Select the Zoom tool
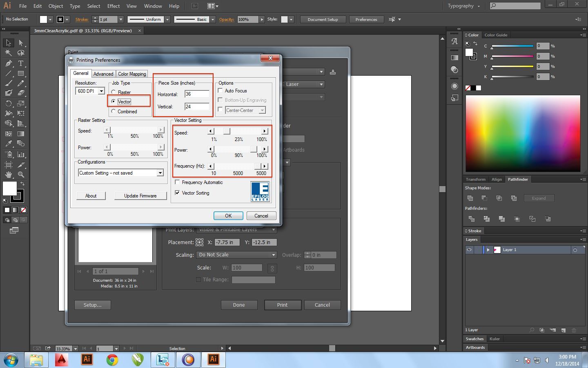Screen dimensions: 588x368 click(x=21, y=175)
